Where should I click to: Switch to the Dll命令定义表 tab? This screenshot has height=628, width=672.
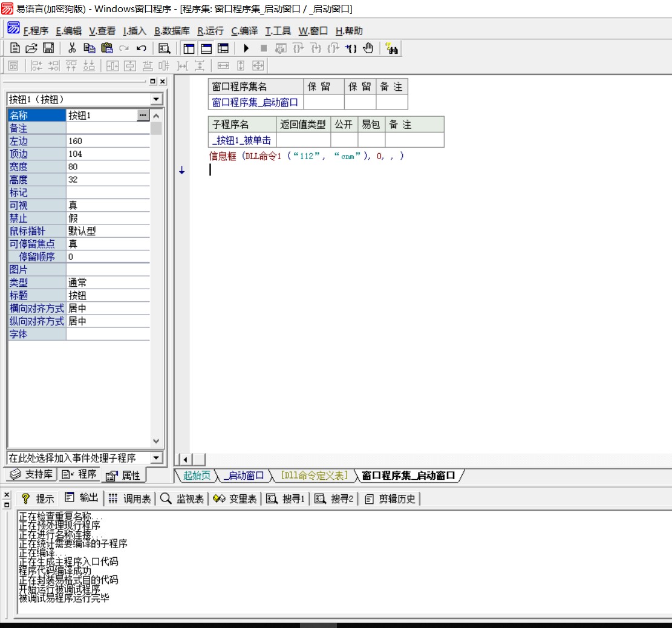[315, 476]
